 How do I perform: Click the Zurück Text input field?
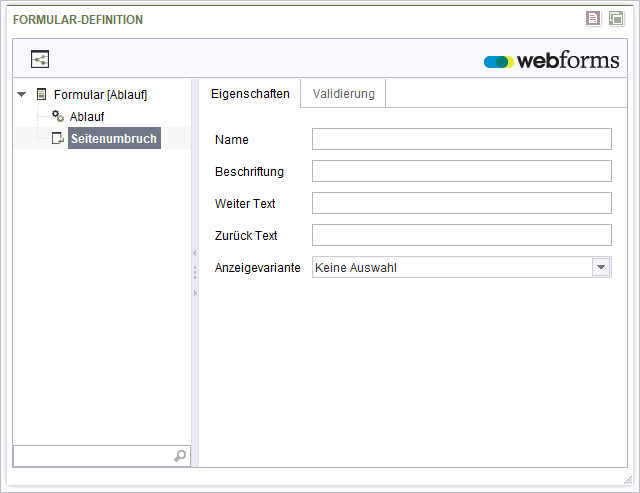pyautogui.click(x=462, y=235)
